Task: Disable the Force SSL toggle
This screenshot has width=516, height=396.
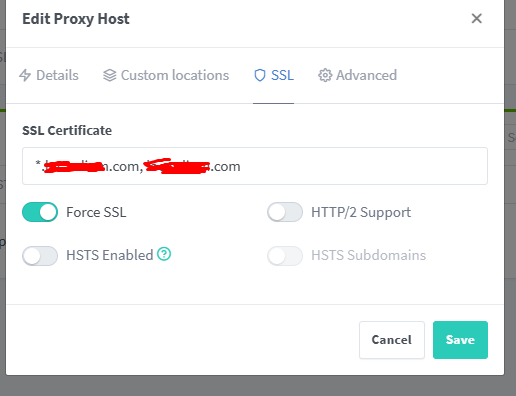Action: click(x=40, y=212)
